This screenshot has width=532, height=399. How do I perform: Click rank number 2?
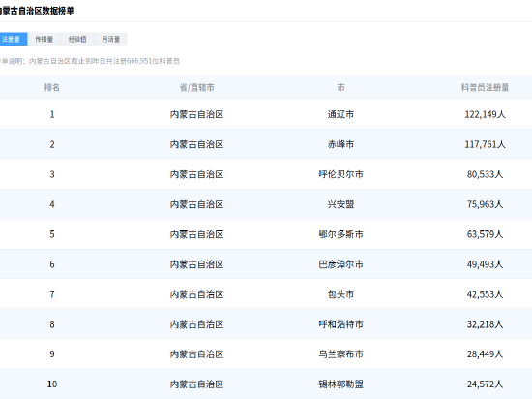point(52,144)
